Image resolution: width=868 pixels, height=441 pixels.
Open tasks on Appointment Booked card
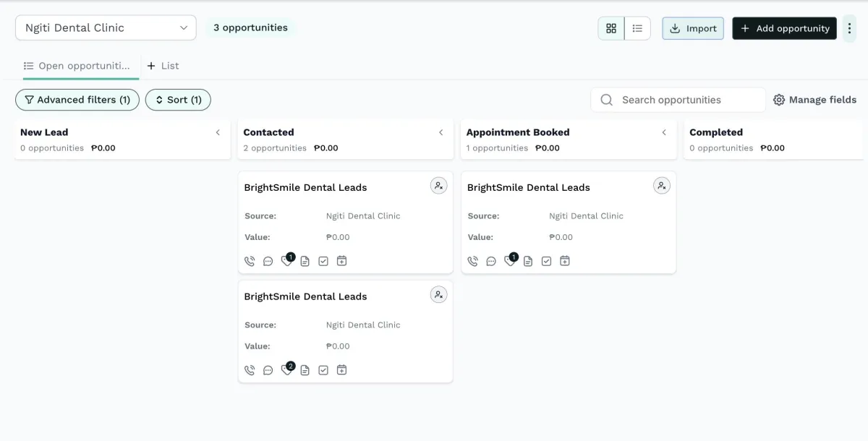click(546, 261)
